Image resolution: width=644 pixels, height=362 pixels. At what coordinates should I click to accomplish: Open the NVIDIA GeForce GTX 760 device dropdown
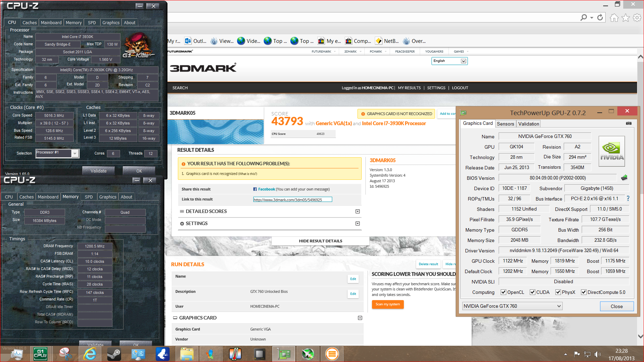[x=512, y=306]
